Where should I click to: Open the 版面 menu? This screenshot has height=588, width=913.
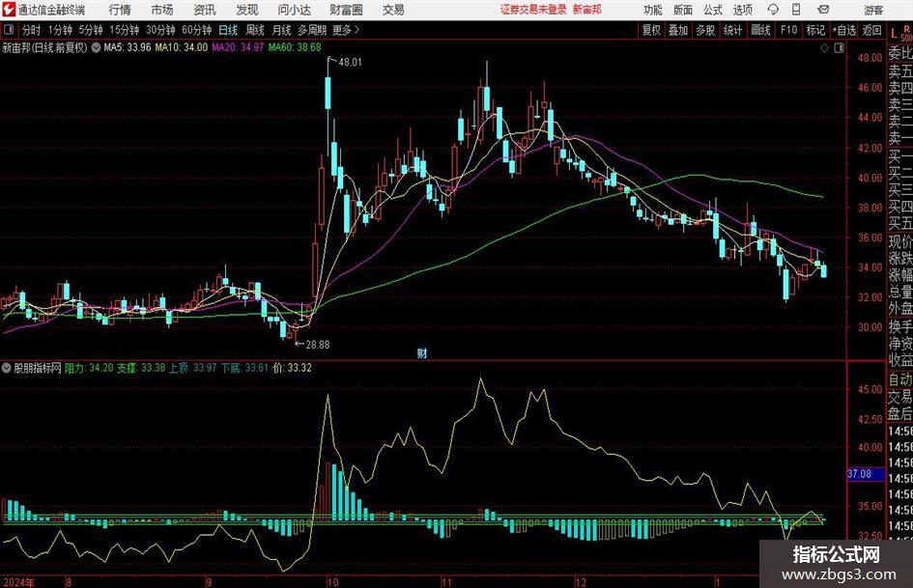click(682, 10)
